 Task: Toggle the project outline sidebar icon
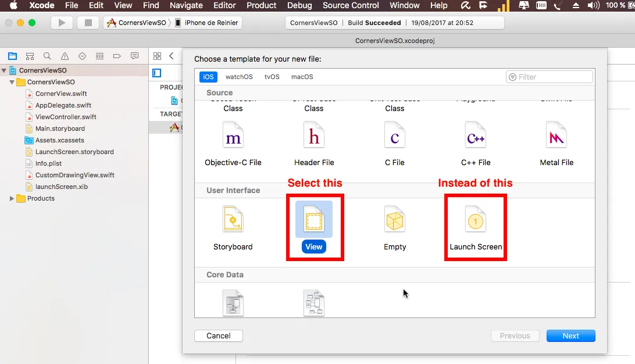coord(157,73)
